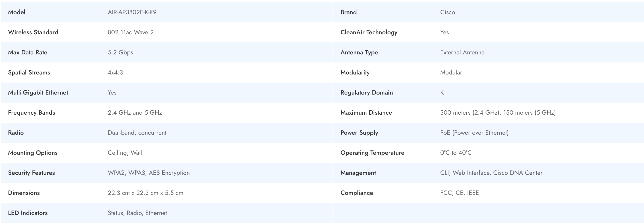The height and width of the screenshot is (223, 644).
Task: Select the 802.11ac Wave 2 value
Action: [131, 32]
